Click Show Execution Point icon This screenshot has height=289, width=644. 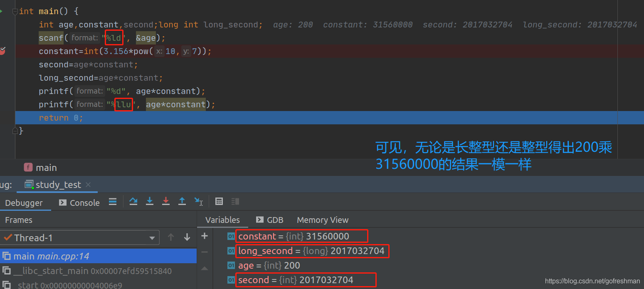pyautogui.click(x=113, y=202)
